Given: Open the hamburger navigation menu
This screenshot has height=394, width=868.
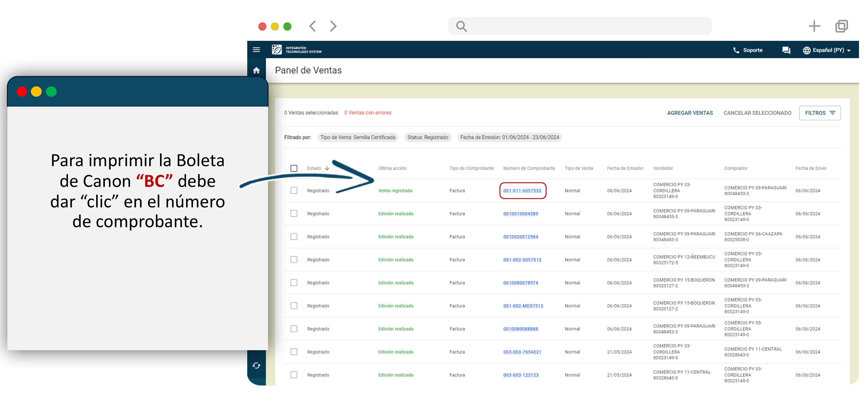Looking at the screenshot, I should (256, 50).
